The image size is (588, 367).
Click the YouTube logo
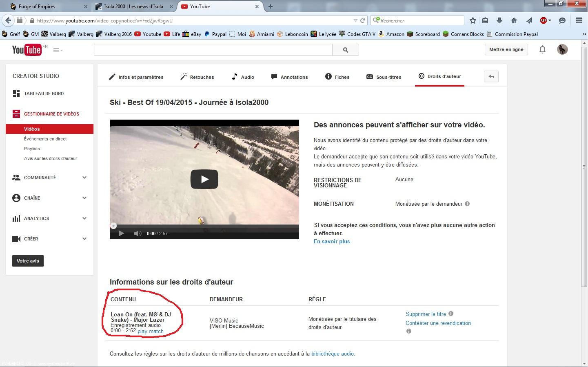tap(27, 49)
